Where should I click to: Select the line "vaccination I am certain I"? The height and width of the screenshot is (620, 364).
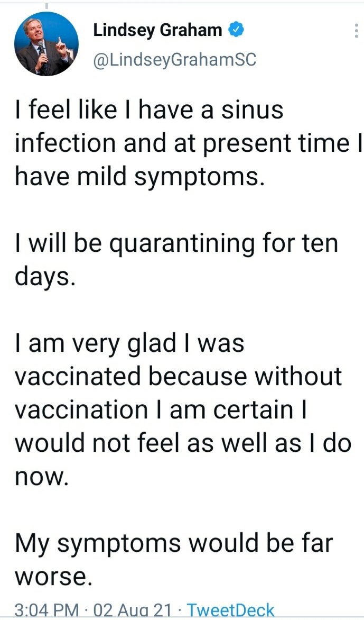[161, 409]
